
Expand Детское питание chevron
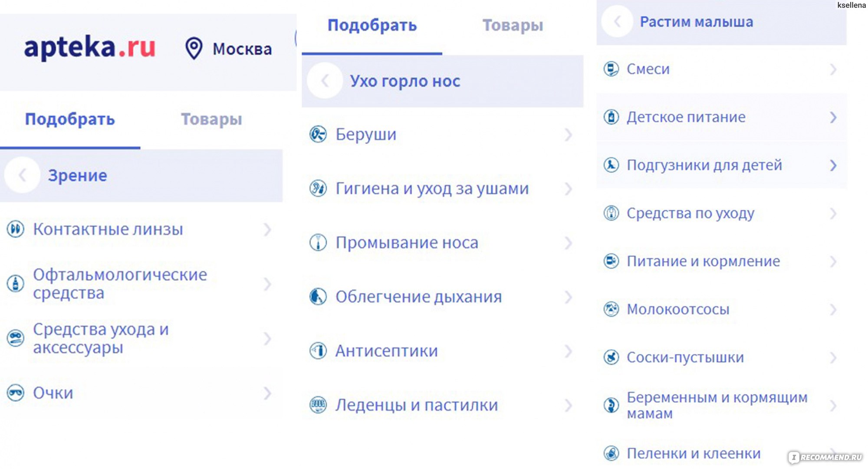pos(833,117)
